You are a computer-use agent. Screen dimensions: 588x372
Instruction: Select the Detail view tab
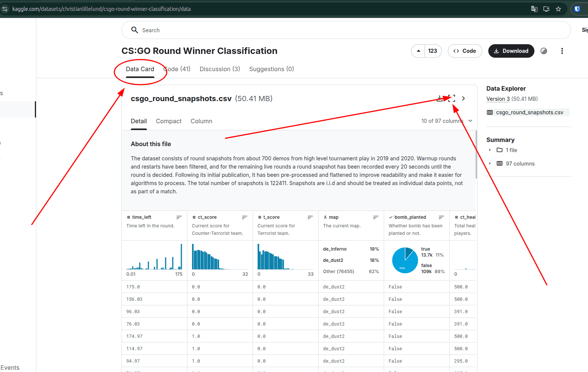point(139,121)
